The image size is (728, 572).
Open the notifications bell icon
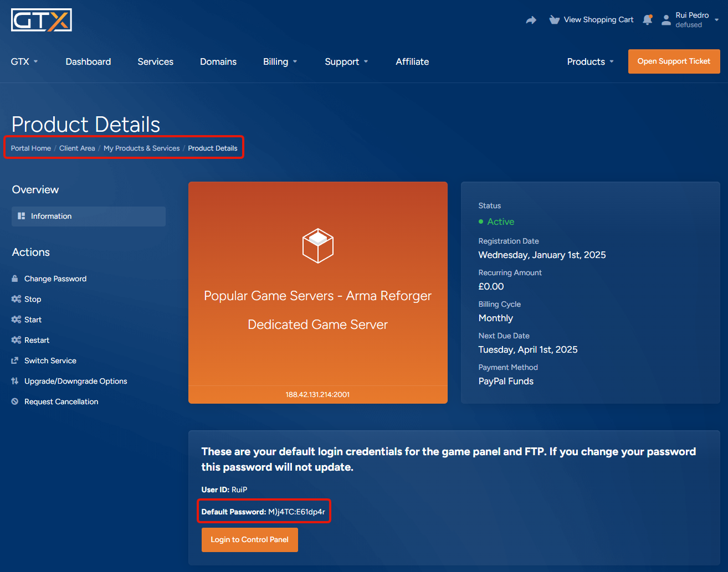point(647,20)
